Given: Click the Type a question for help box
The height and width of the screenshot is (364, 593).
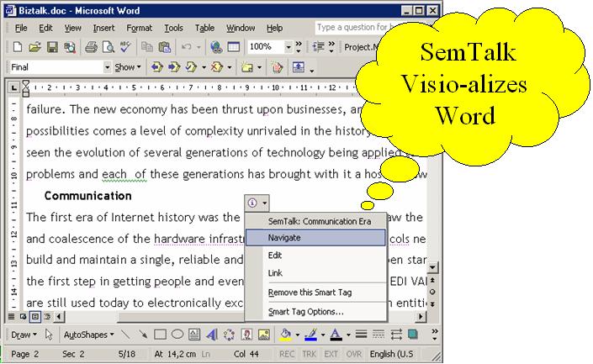Looking at the screenshot, I should [x=354, y=27].
